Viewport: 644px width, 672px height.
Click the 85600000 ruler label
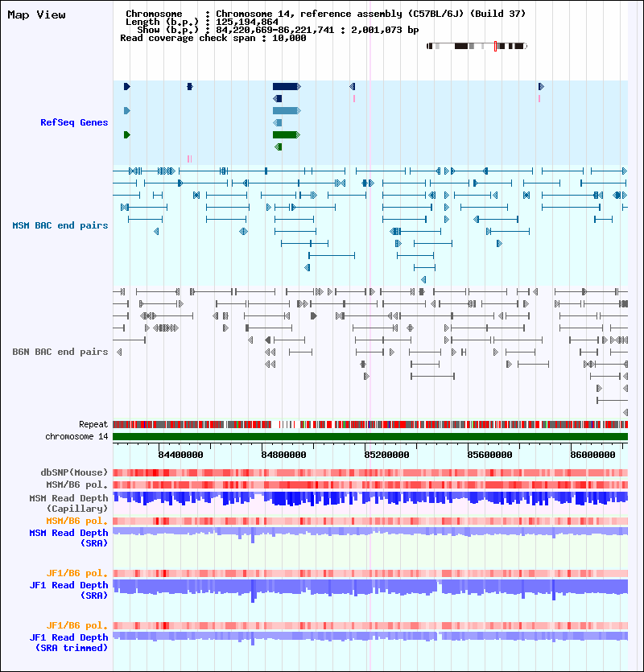(489, 455)
